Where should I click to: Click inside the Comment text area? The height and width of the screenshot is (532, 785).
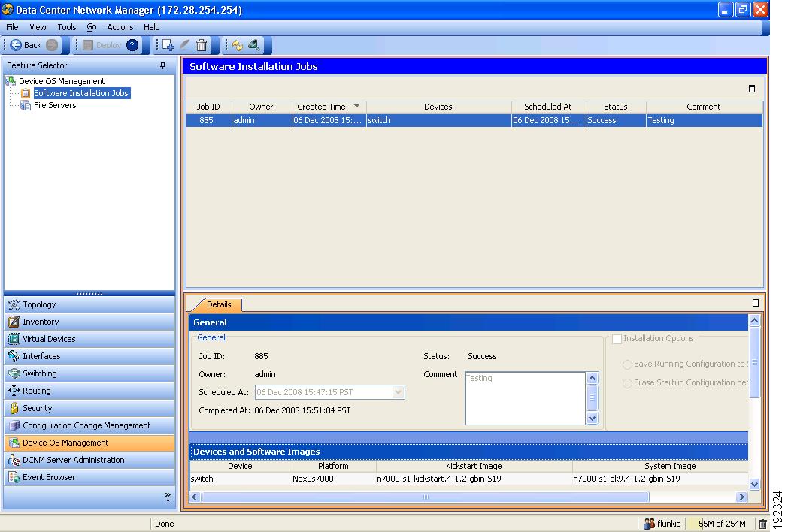(x=525, y=398)
